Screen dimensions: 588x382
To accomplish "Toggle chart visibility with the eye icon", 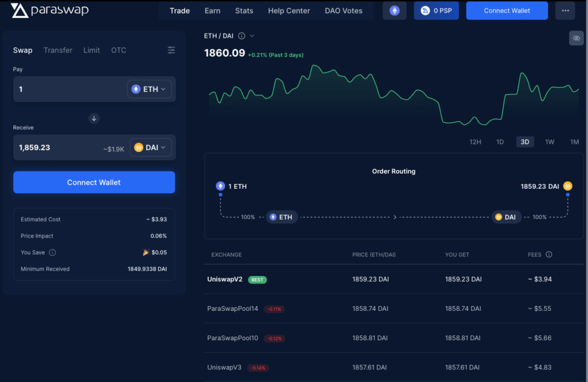I will [576, 38].
